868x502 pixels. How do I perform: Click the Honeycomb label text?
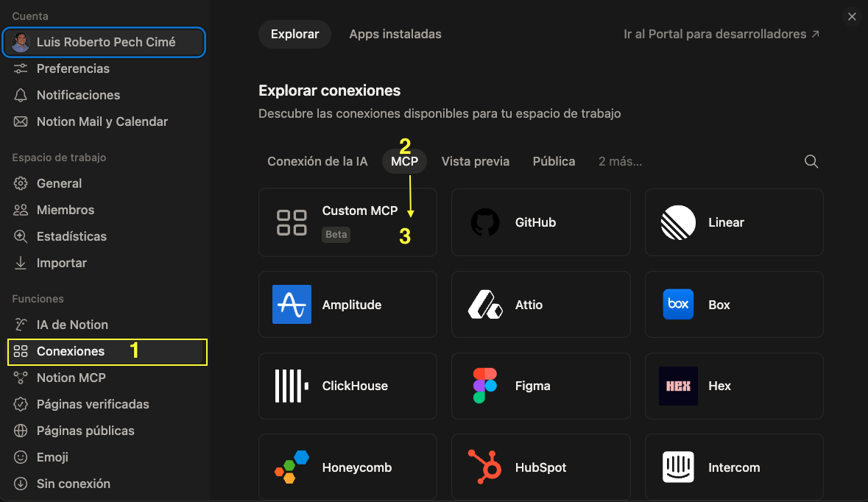pos(357,467)
